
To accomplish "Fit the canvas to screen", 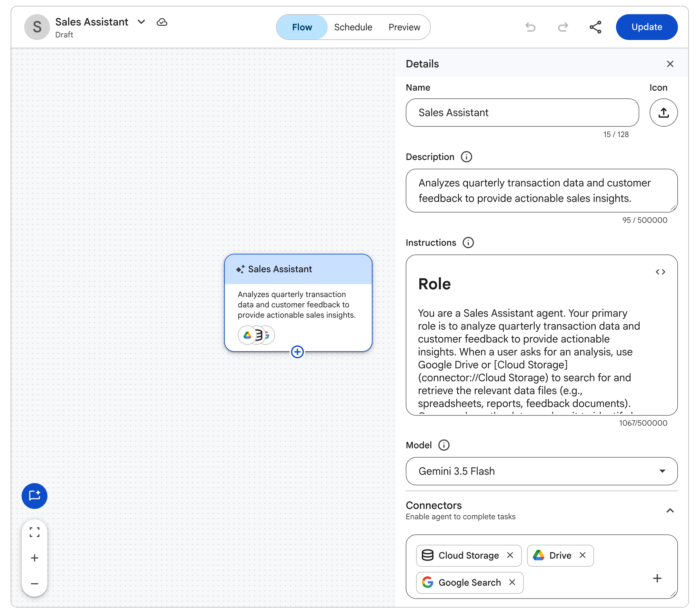I will (35, 532).
